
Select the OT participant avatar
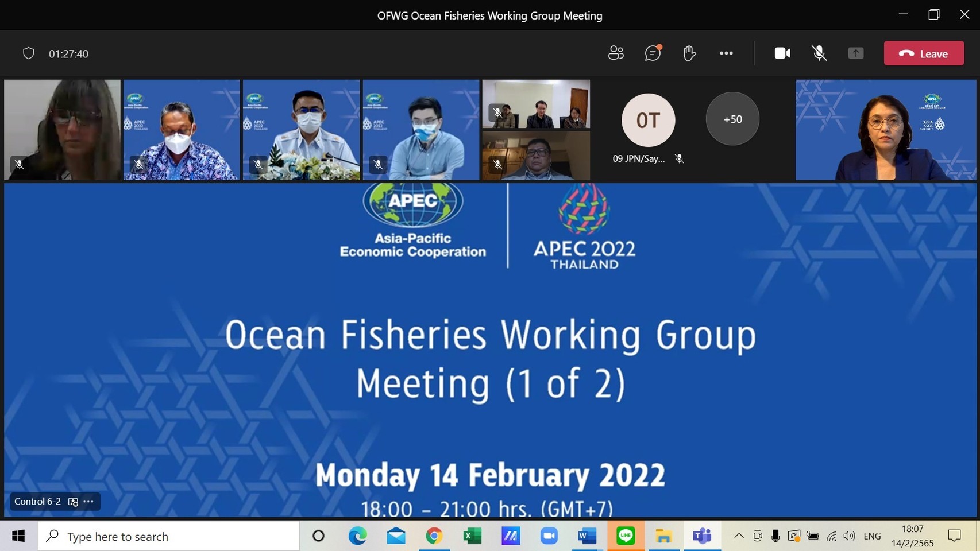click(x=648, y=120)
